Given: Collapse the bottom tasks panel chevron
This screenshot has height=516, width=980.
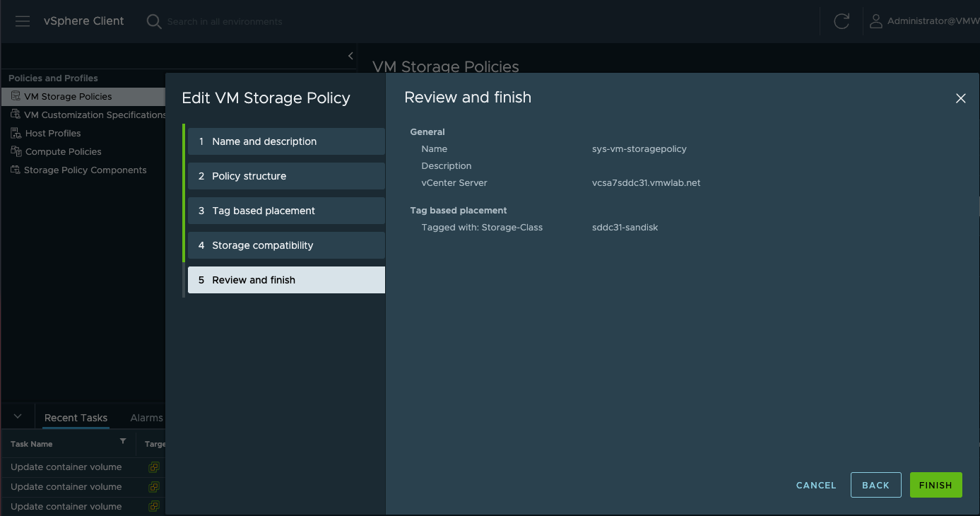Looking at the screenshot, I should (x=18, y=417).
